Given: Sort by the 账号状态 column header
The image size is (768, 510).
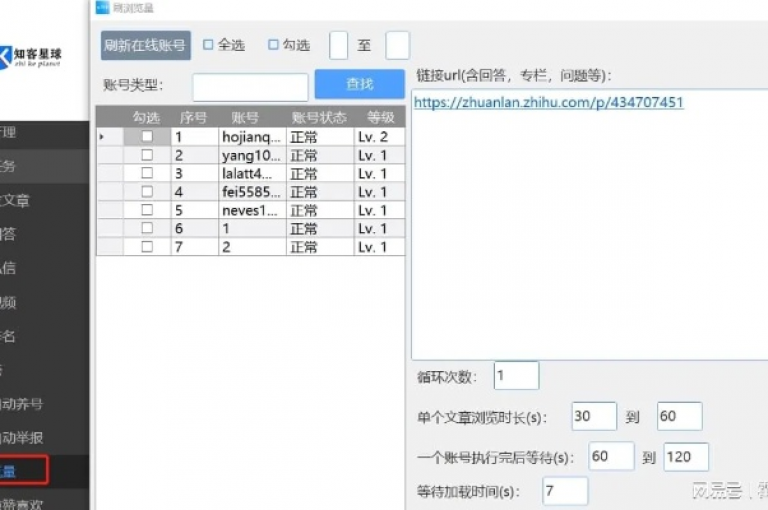Looking at the screenshot, I should tap(319, 117).
